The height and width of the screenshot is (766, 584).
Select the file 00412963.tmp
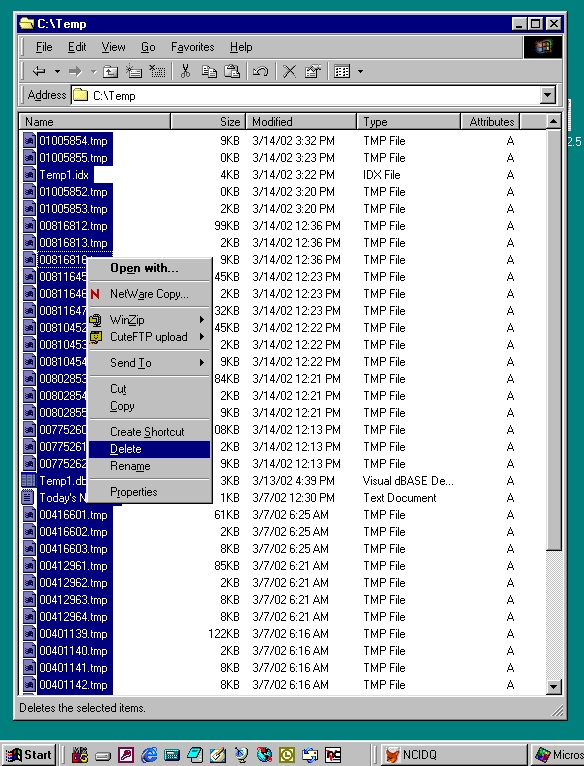[73, 600]
